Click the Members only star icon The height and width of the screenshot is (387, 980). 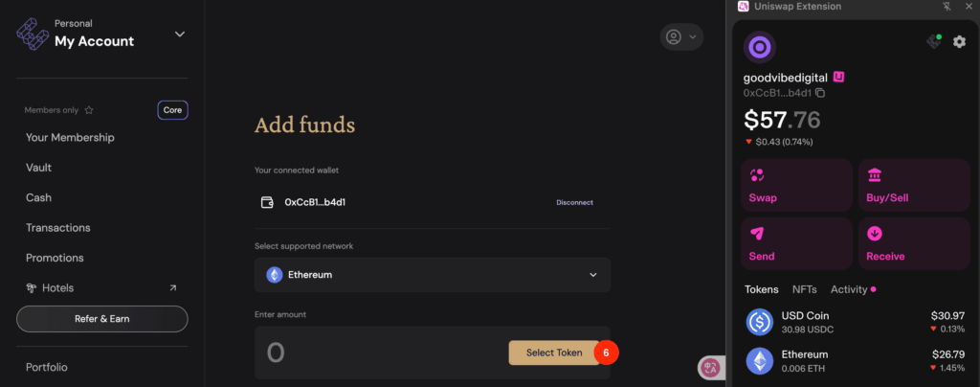coord(89,110)
